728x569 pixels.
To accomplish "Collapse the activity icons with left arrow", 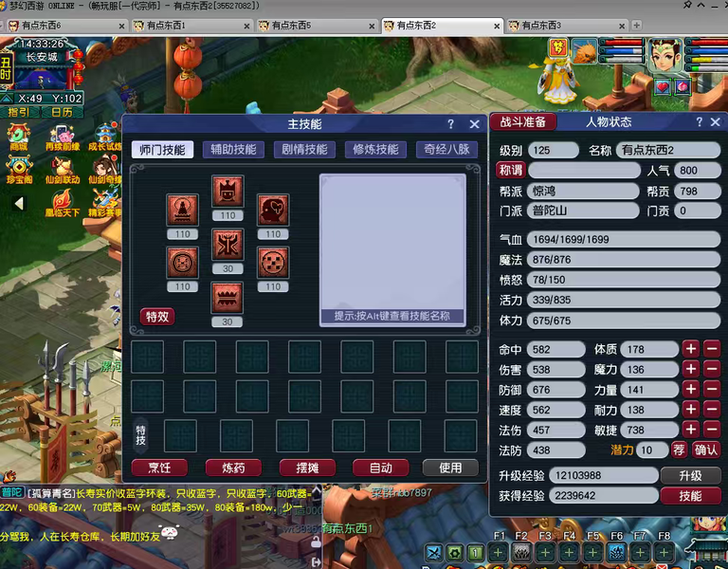I will pyautogui.click(x=19, y=204).
